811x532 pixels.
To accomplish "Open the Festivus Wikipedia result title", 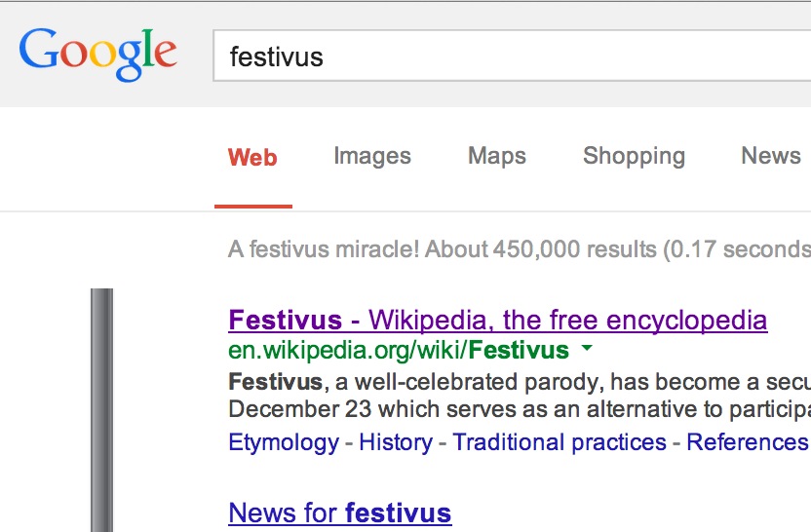I will click(x=497, y=320).
